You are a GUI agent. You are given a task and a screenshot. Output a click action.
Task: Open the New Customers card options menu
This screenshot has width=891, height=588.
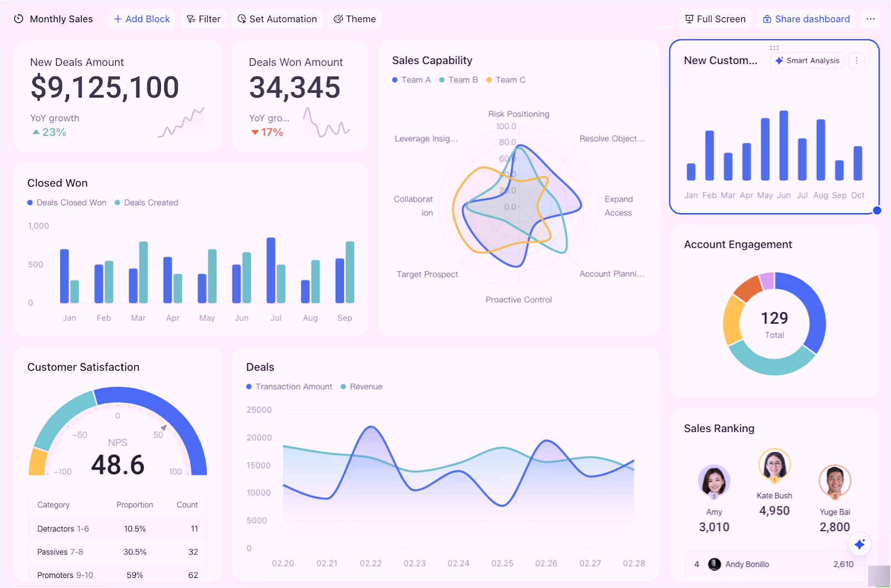[x=856, y=60]
